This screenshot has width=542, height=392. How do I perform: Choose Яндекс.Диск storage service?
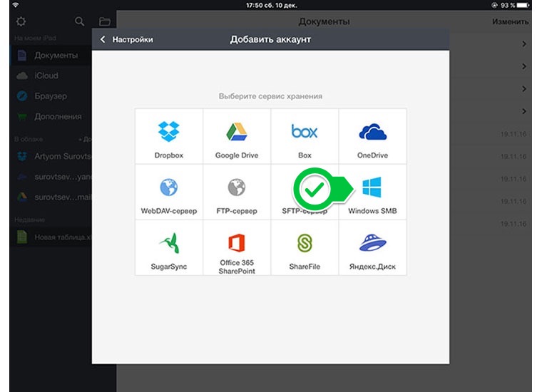pyautogui.click(x=372, y=247)
